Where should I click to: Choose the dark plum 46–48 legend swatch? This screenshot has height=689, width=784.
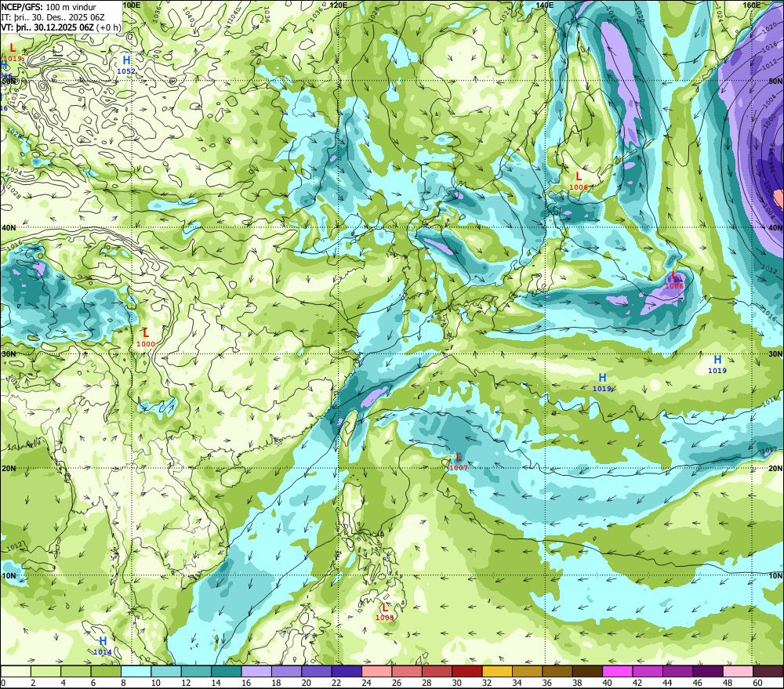707,672
